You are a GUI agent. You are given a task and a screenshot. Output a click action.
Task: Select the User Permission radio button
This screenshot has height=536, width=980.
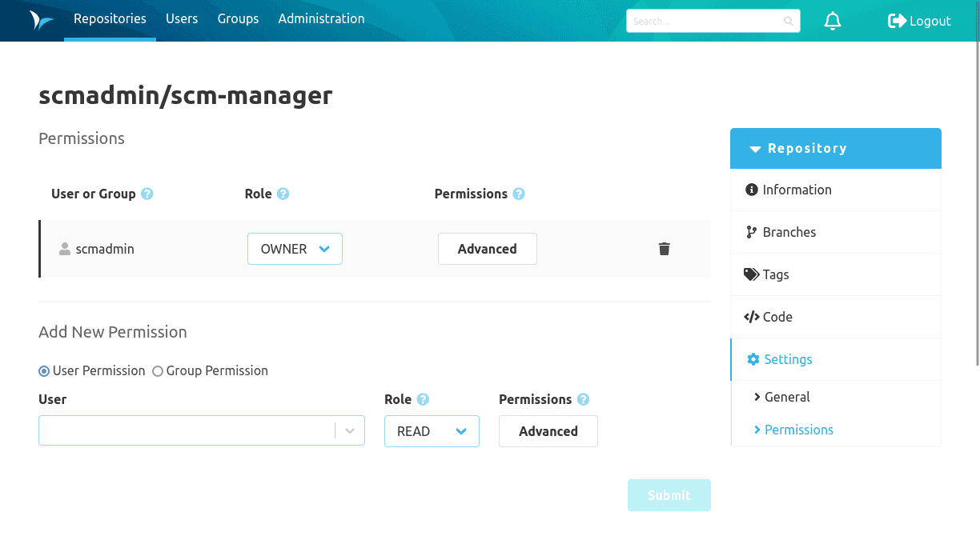(43, 370)
